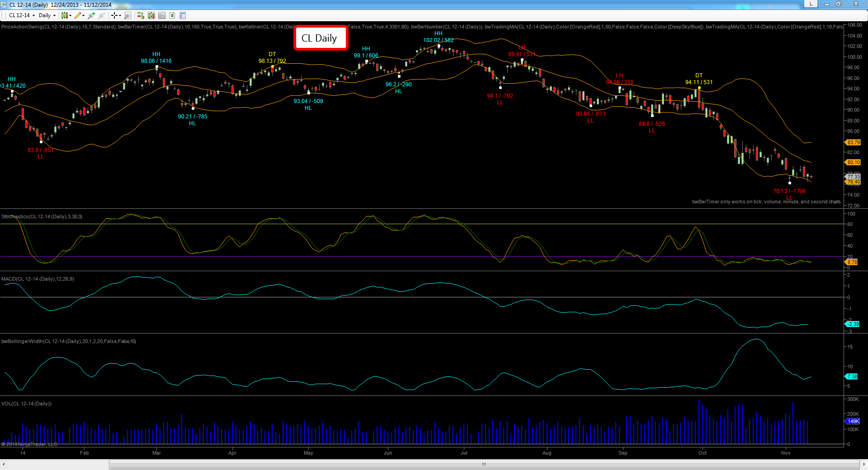Click the greyed zoom out magnifier icon

click(102, 15)
